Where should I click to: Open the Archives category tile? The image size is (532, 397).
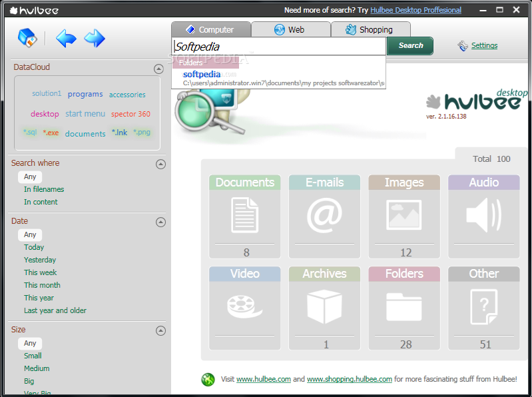(x=324, y=308)
